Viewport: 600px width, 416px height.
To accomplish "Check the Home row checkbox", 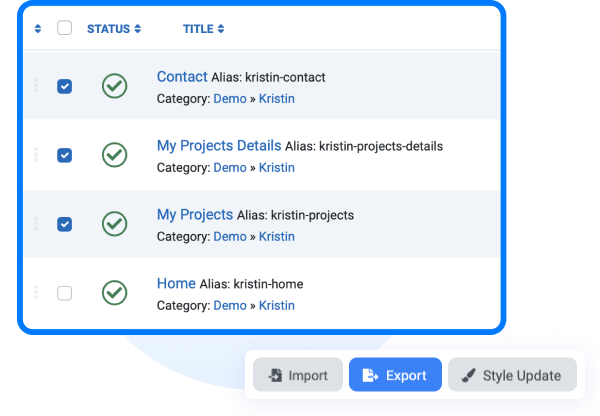I will click(x=64, y=293).
